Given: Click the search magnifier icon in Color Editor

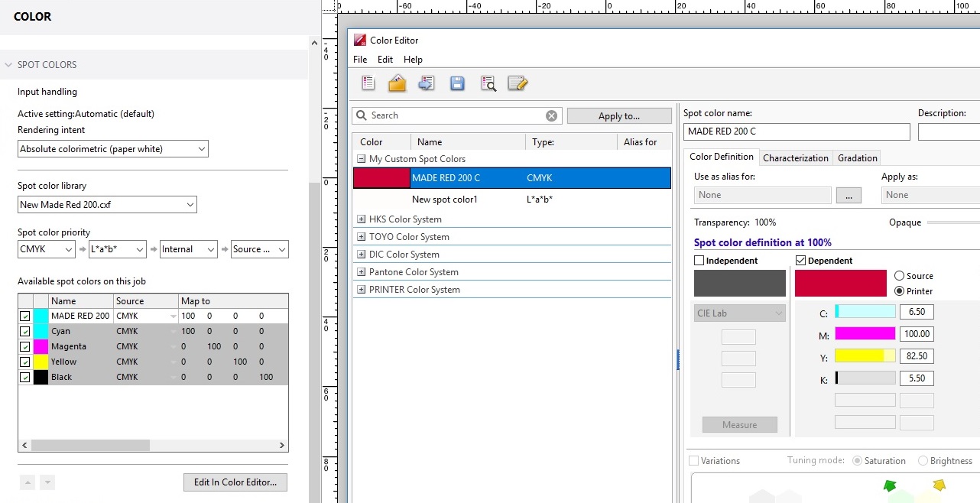Looking at the screenshot, I should pyautogui.click(x=361, y=115).
